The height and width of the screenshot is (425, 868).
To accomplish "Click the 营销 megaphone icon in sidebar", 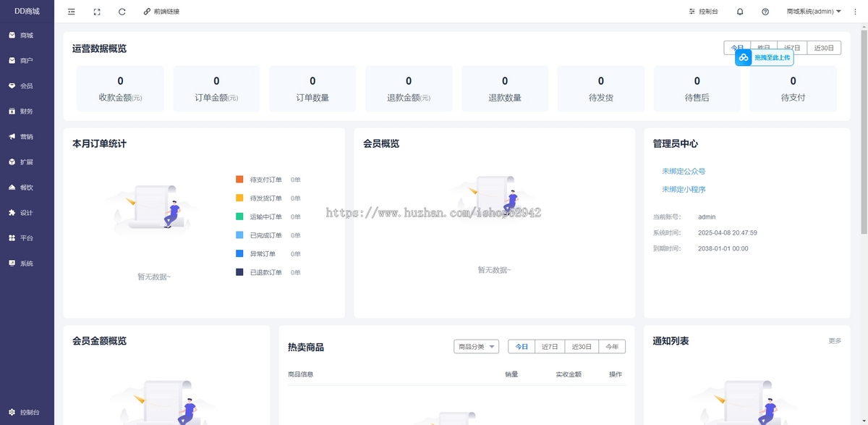I will [x=12, y=137].
